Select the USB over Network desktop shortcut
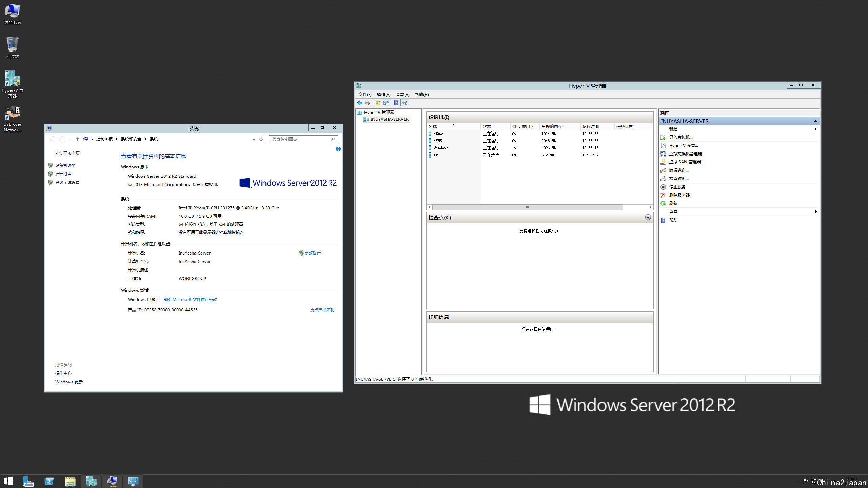868x488 pixels. (x=13, y=119)
